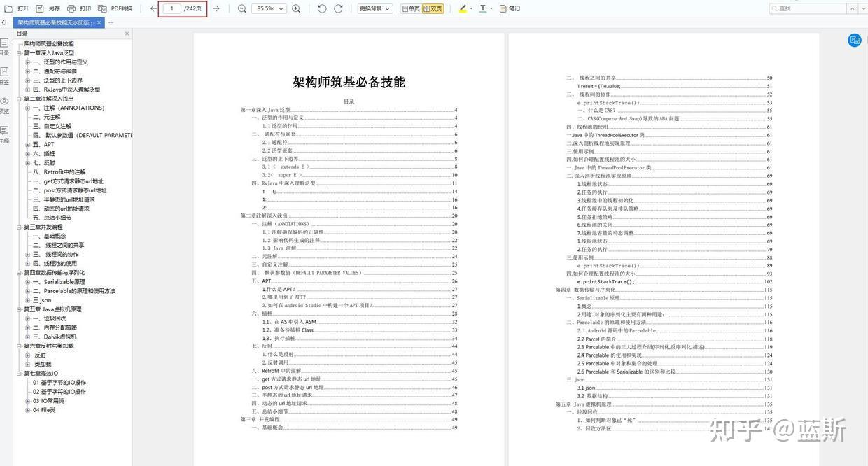This screenshot has height=466, width=868.
Task: Open the underline tool dropdown arrow
Action: coord(492,8)
